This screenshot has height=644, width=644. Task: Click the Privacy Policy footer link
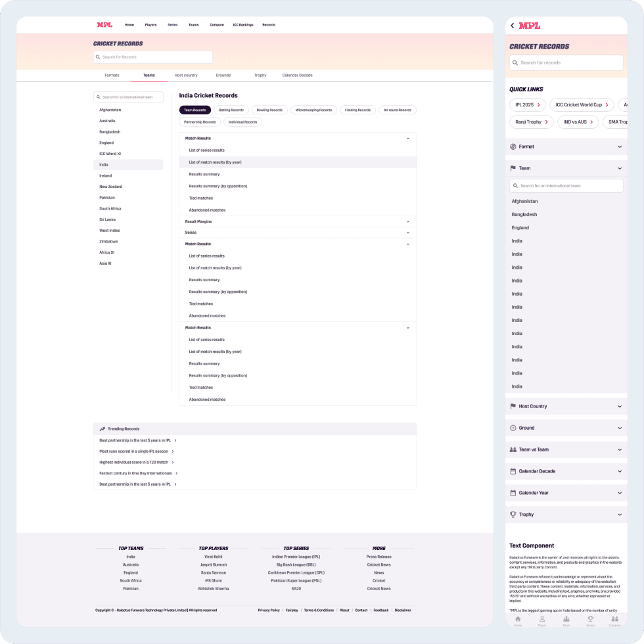pyautogui.click(x=269, y=610)
